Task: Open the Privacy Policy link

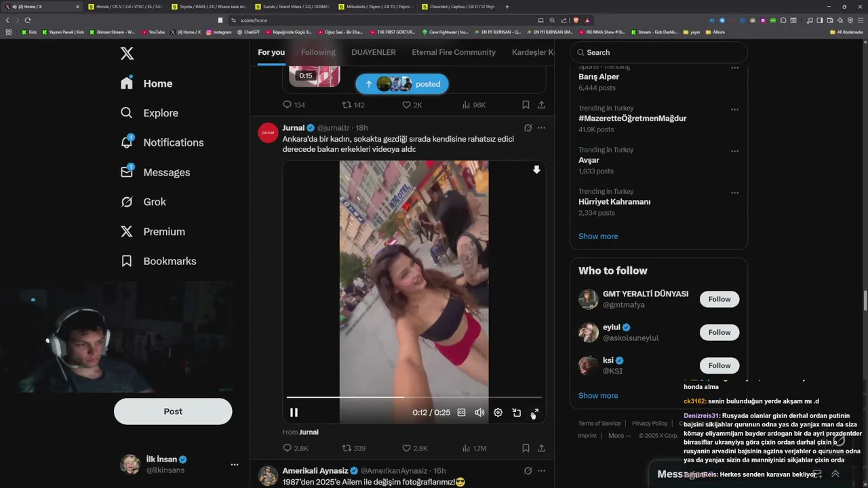Action: pyautogui.click(x=650, y=423)
